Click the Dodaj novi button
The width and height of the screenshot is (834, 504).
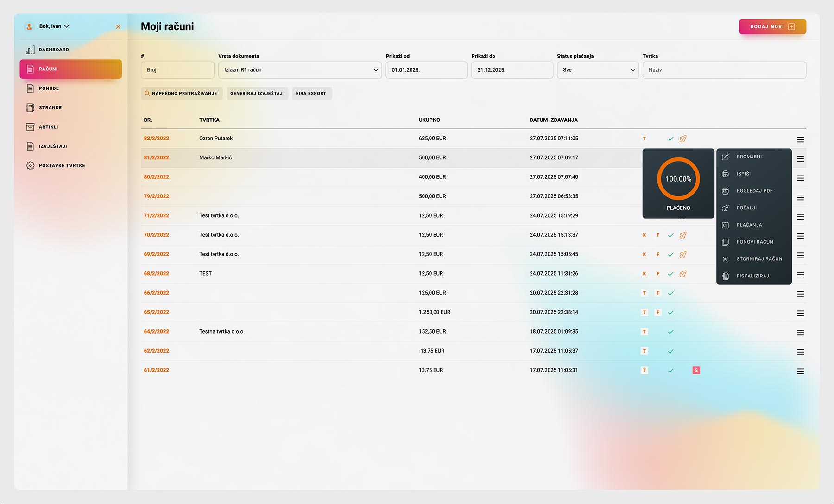772,27
